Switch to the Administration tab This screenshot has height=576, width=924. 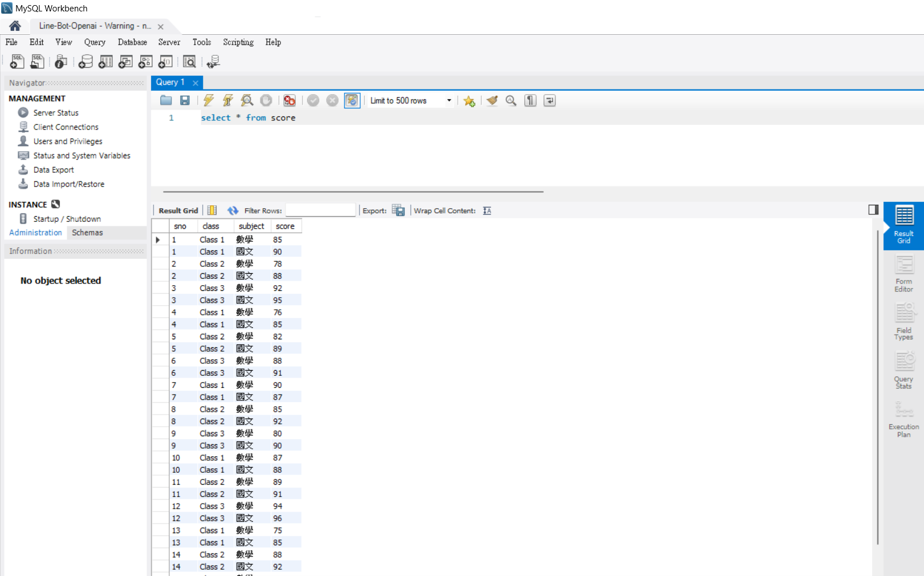[x=35, y=233]
